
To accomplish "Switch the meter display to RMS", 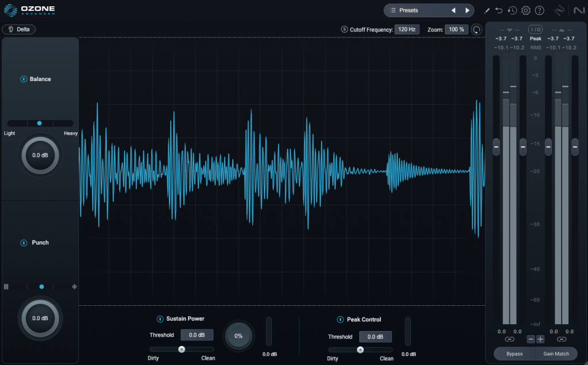I will (x=535, y=48).
